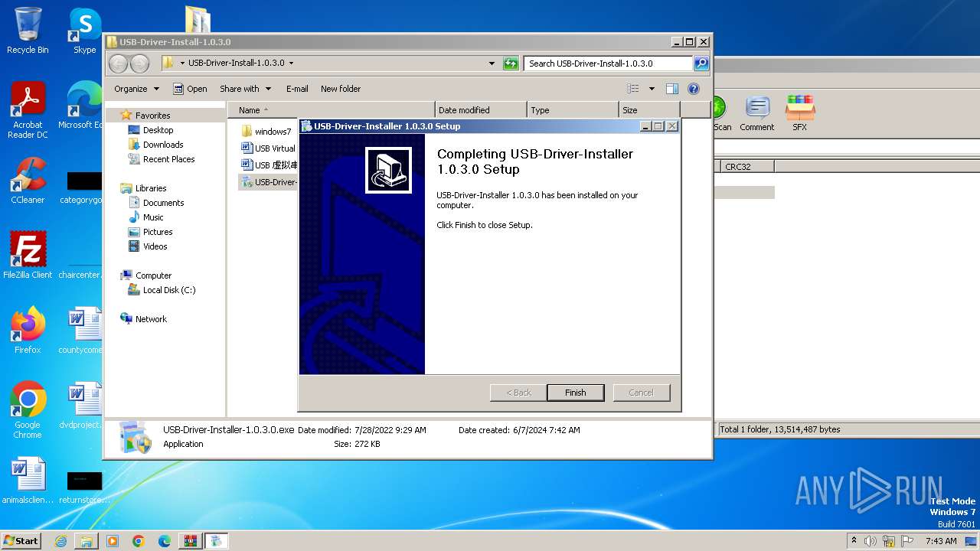Open the Organize dropdown menu
Image resolution: width=980 pixels, height=551 pixels.
[x=136, y=89]
